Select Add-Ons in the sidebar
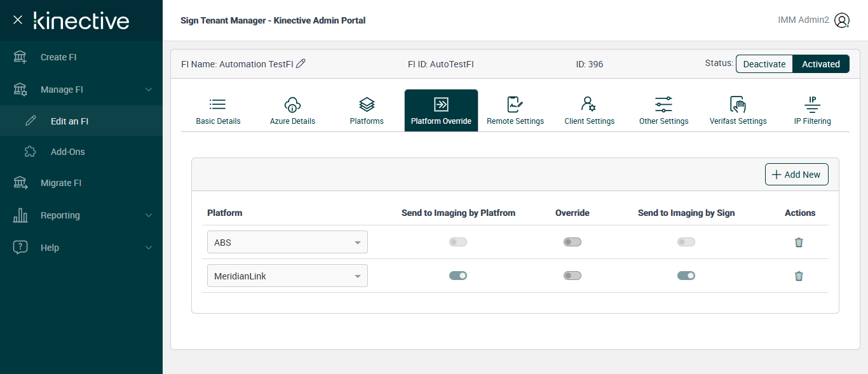868x374 pixels. (67, 152)
